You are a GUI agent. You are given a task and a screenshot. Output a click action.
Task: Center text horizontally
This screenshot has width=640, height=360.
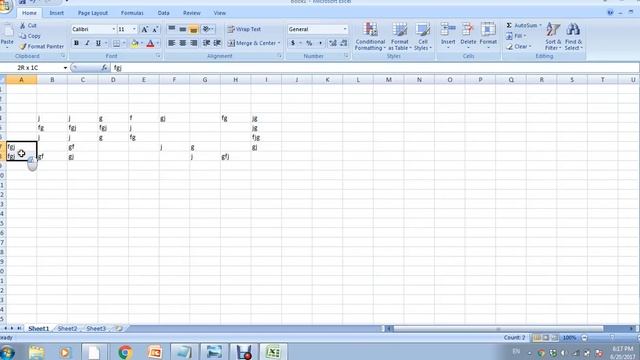[x=183, y=43]
